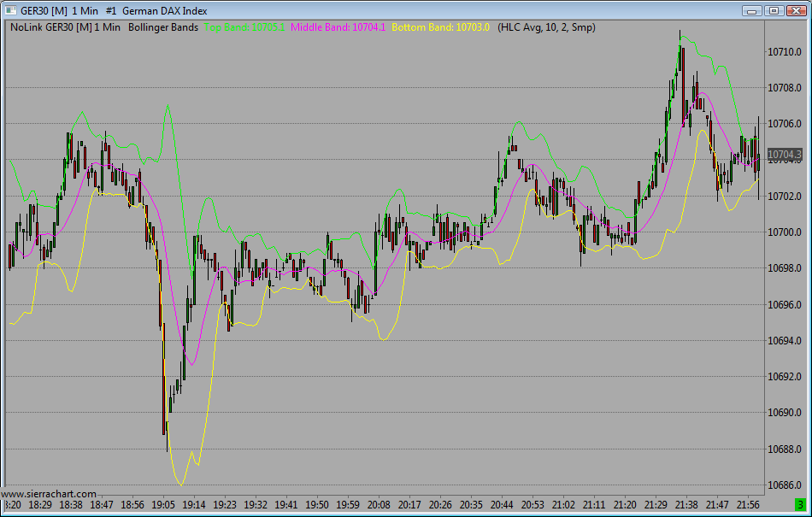812x517 pixels.
Task: Click the 21:56 time axis label
Action: tap(748, 504)
